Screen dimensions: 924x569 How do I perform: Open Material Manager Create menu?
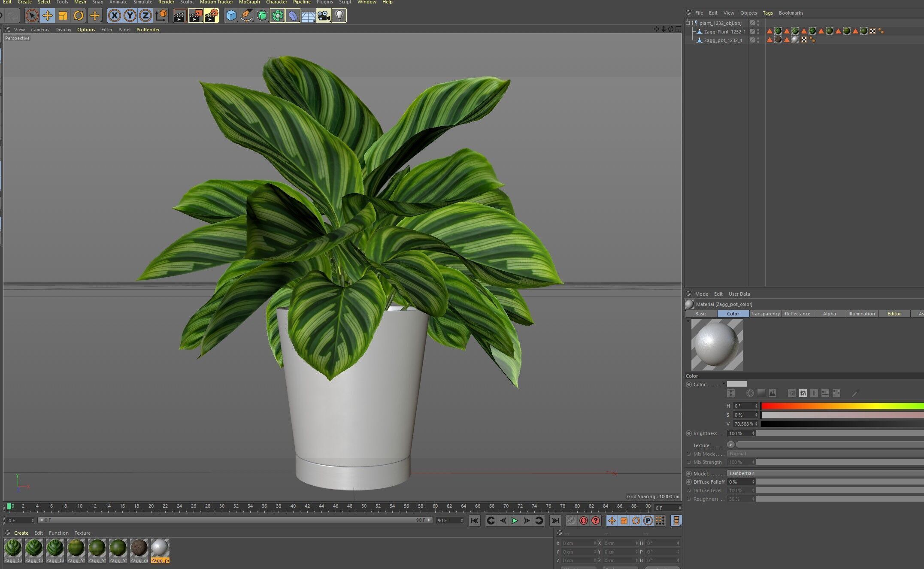tap(21, 533)
